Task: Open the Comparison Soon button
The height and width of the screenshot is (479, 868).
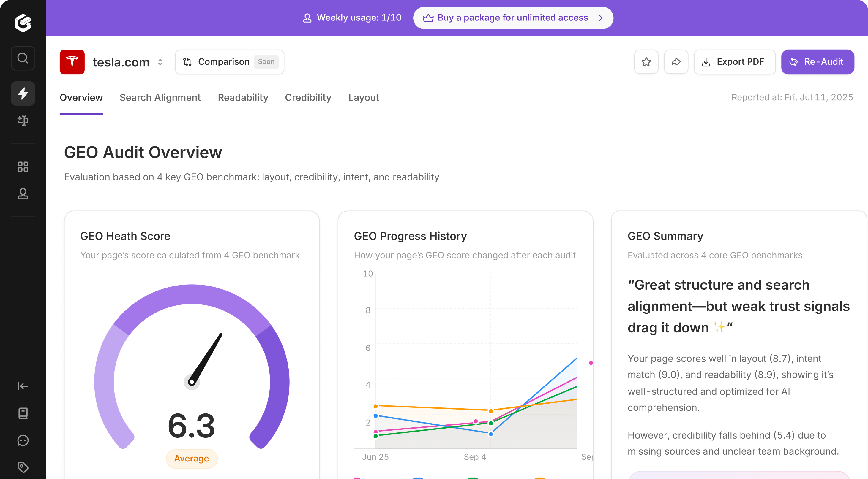Action: (229, 62)
